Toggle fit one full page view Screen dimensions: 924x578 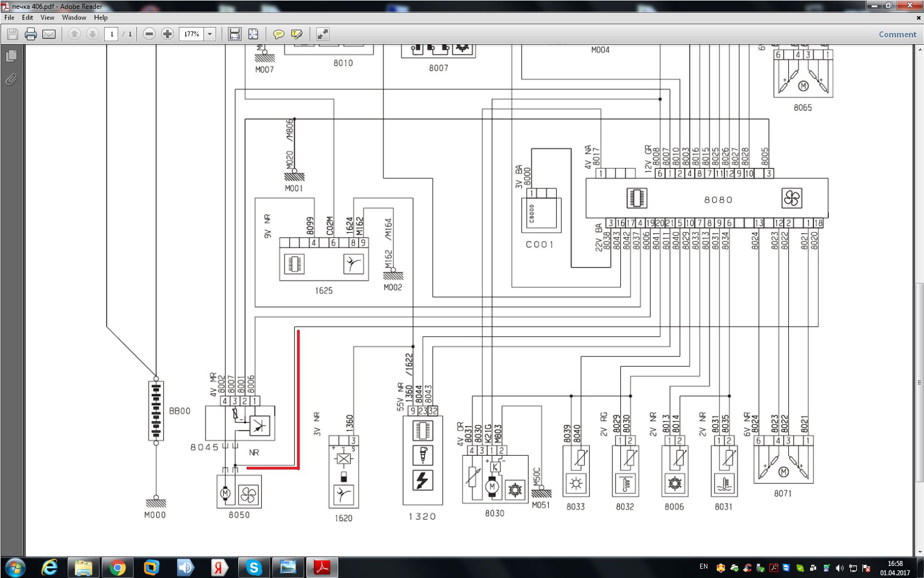click(253, 34)
